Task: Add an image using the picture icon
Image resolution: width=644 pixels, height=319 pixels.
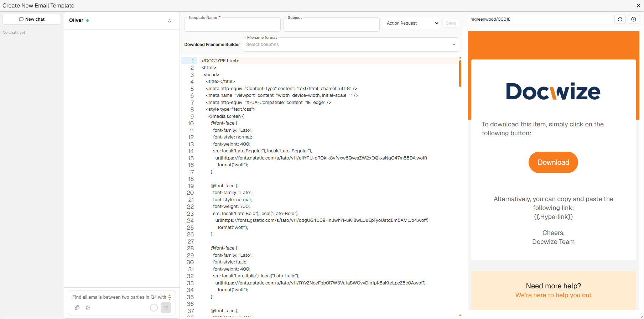Action: point(88,308)
